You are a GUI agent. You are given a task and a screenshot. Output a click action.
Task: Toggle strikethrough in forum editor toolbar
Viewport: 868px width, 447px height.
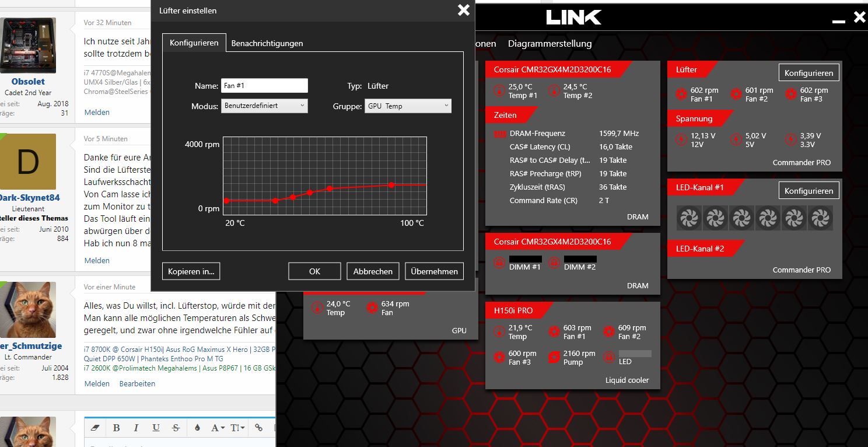coord(176,428)
